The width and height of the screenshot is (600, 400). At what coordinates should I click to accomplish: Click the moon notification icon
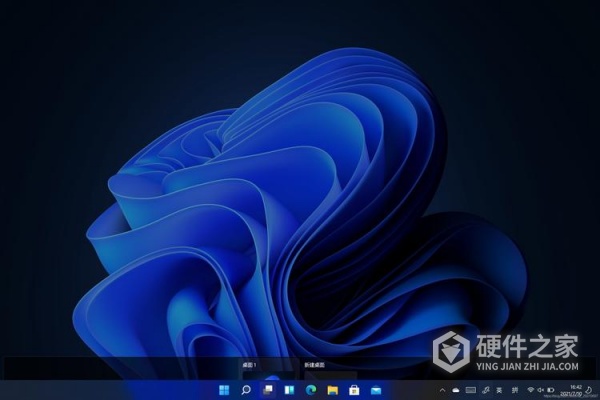point(589,390)
